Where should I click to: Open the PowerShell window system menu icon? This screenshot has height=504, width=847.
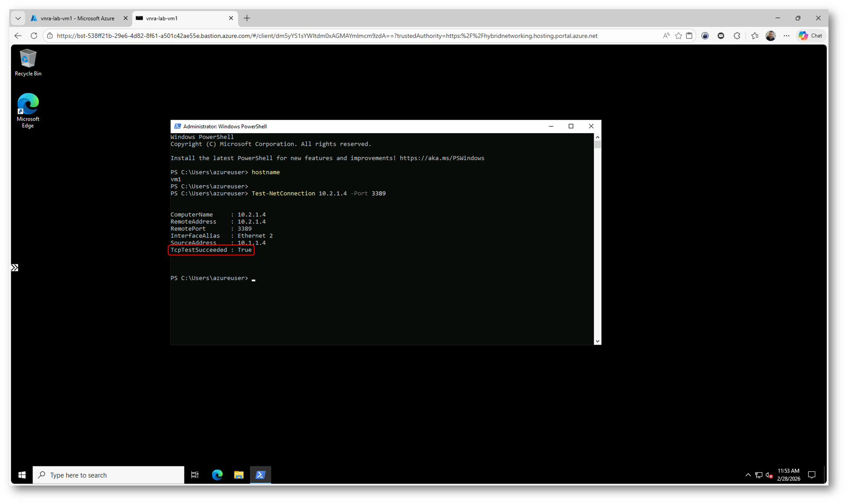(x=178, y=126)
